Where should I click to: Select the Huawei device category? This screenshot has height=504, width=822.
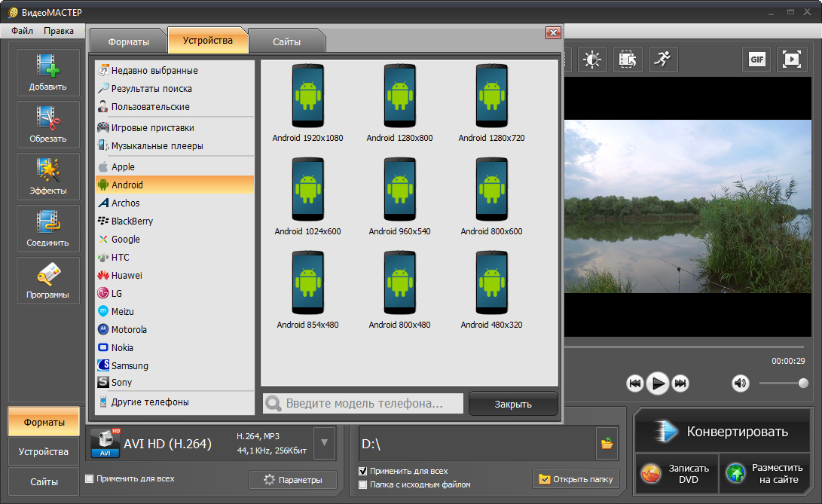[175, 275]
